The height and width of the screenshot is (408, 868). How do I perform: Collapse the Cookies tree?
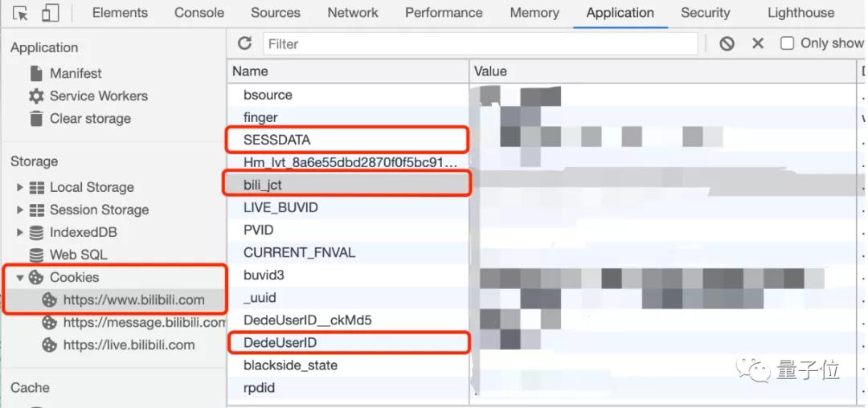(x=20, y=277)
